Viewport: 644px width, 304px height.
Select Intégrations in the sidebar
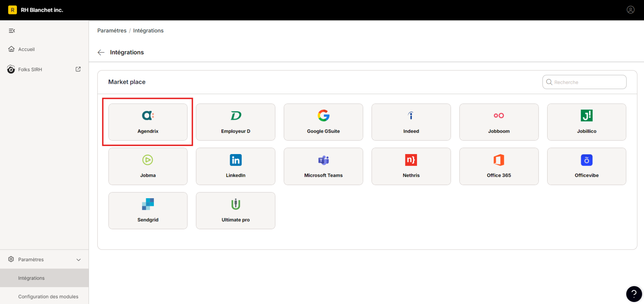coord(44,278)
